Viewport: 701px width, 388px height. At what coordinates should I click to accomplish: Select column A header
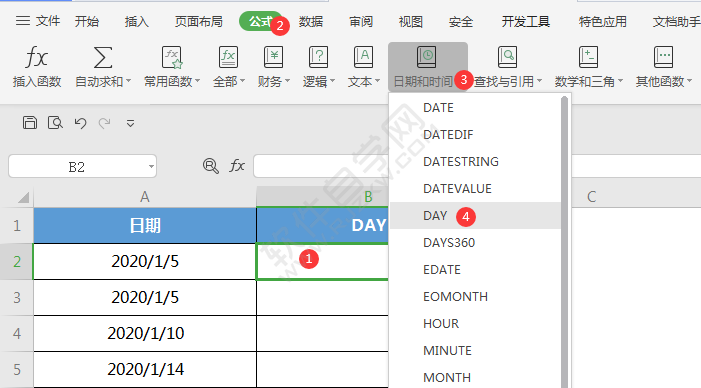[x=145, y=197]
